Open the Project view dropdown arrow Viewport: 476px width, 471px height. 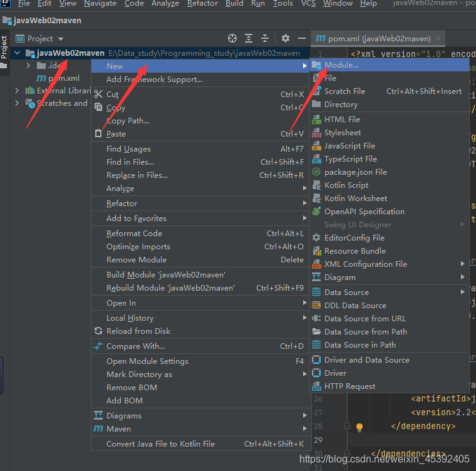tap(61, 39)
